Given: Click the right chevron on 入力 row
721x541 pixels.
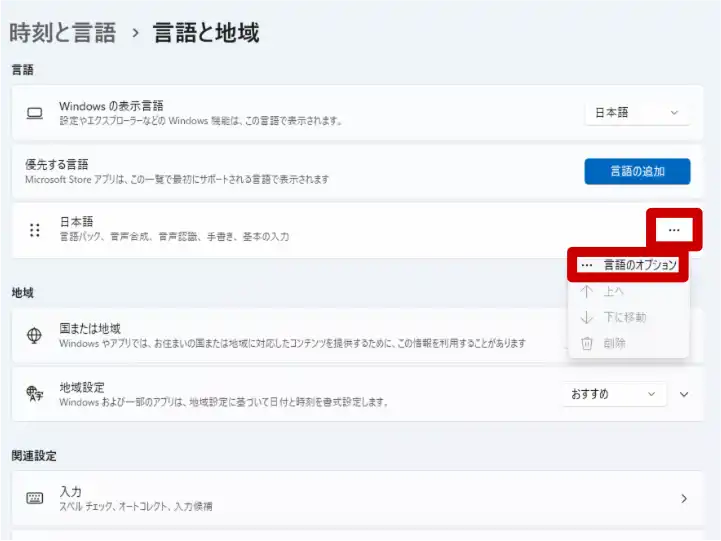Looking at the screenshot, I should point(684,498).
